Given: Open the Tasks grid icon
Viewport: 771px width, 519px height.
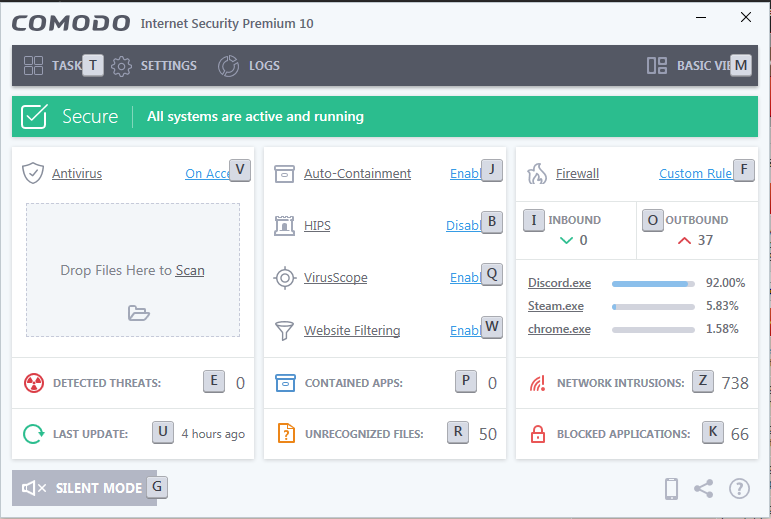Looking at the screenshot, I should click(x=33, y=65).
